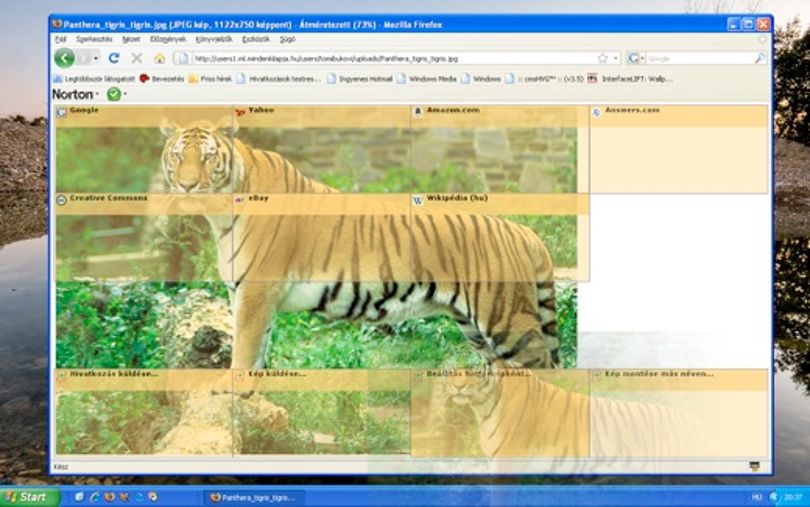810x507 pixels.
Task: Choose the Kép mentése más néven tile
Action: coord(679,412)
